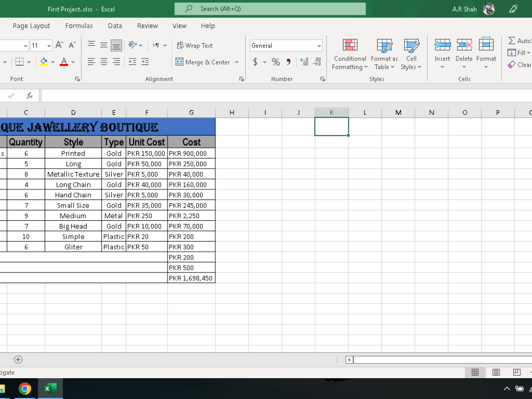Click in the formula bar

tap(286, 96)
